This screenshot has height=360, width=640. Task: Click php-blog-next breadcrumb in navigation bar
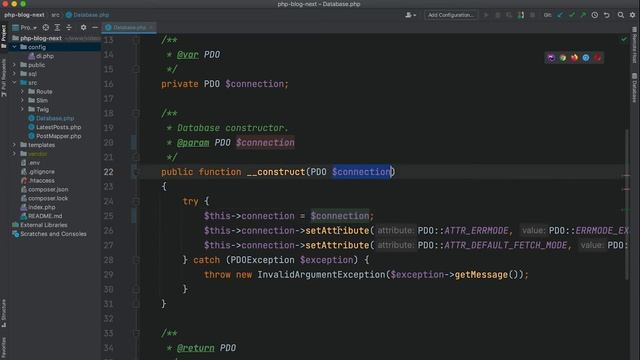click(x=24, y=15)
